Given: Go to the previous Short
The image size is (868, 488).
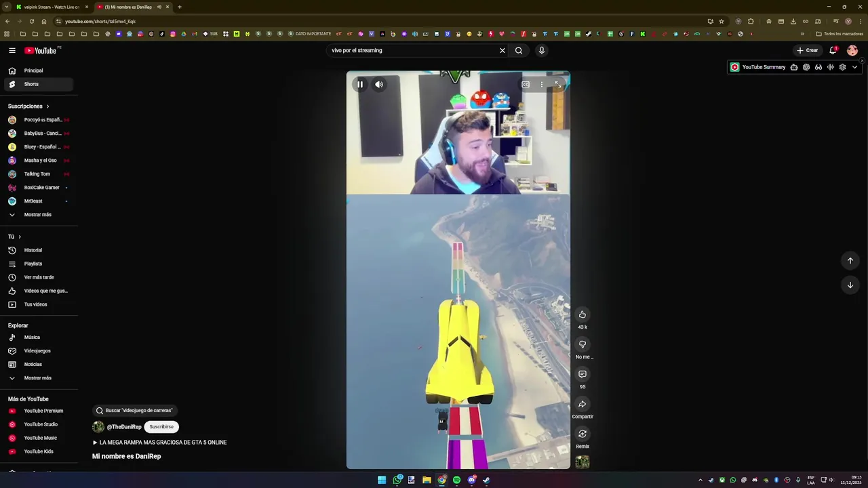Looking at the screenshot, I should click(x=850, y=261).
